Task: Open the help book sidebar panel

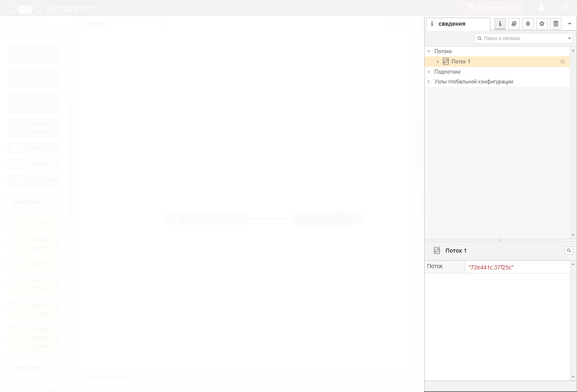Action: [x=514, y=24]
